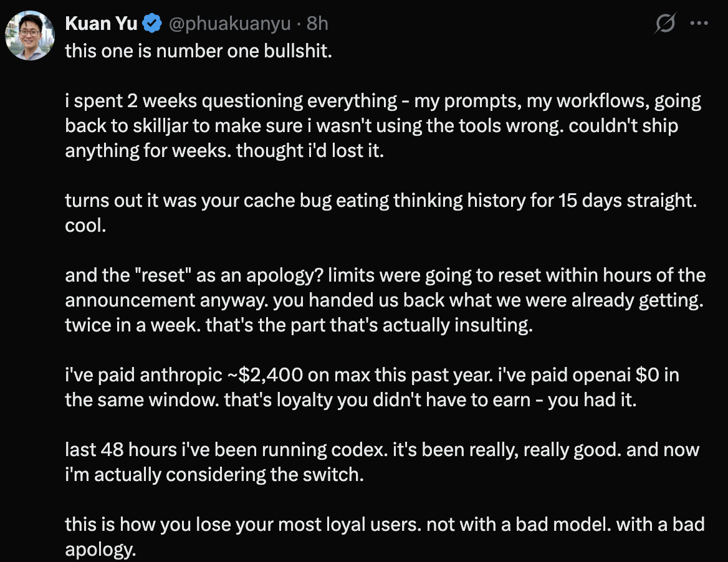Open the Kuan Yu display name link
Image resolution: width=728 pixels, height=562 pixels.
101,24
